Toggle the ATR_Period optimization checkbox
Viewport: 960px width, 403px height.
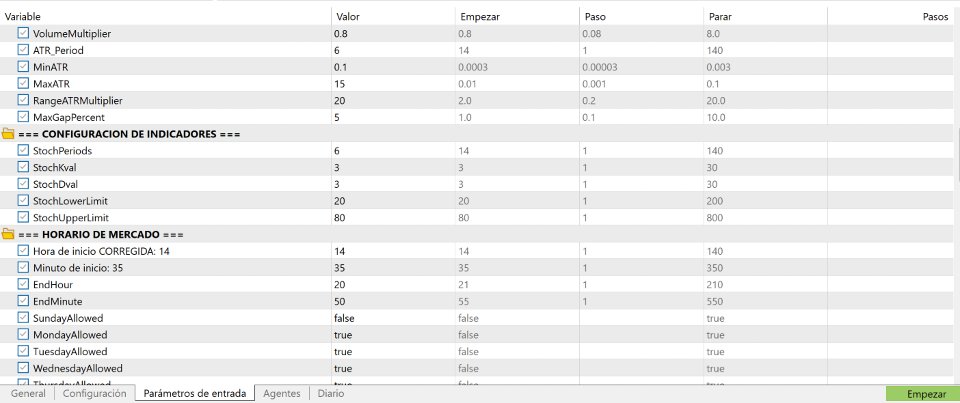click(24, 50)
